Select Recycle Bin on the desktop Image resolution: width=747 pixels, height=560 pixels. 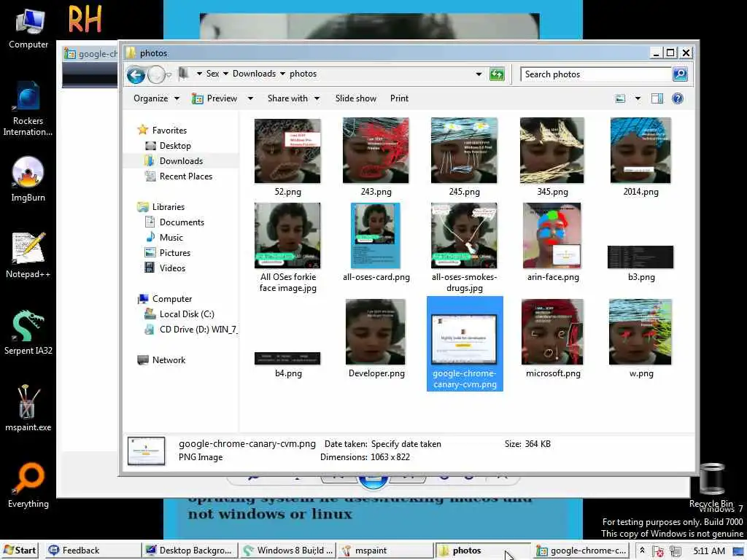(x=711, y=485)
